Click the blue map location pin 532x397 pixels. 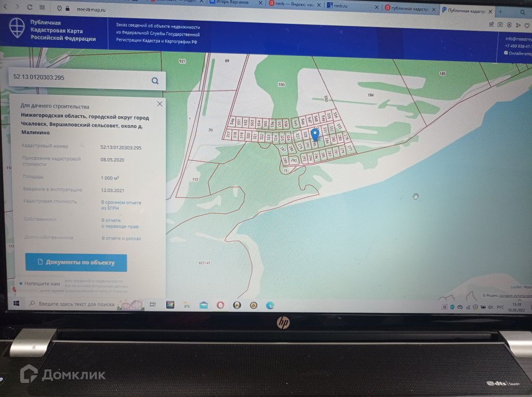point(315,134)
